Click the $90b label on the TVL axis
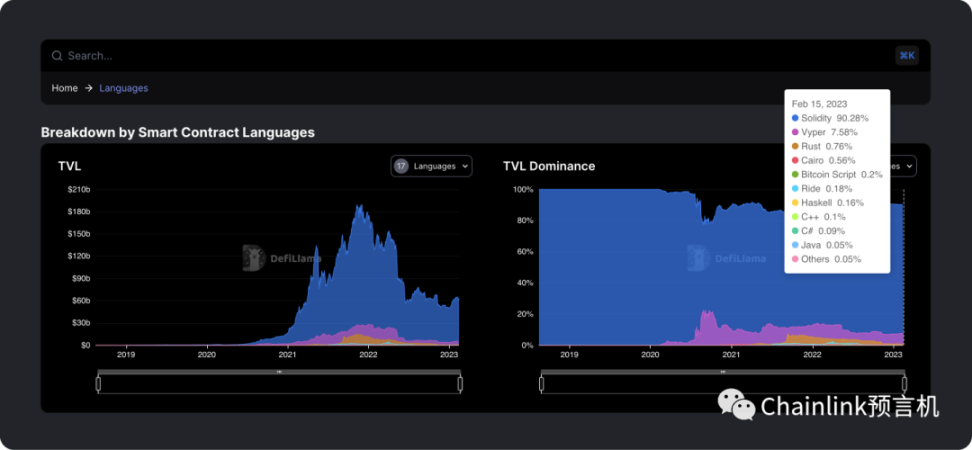Screen dimensions: 972x450 [81, 278]
